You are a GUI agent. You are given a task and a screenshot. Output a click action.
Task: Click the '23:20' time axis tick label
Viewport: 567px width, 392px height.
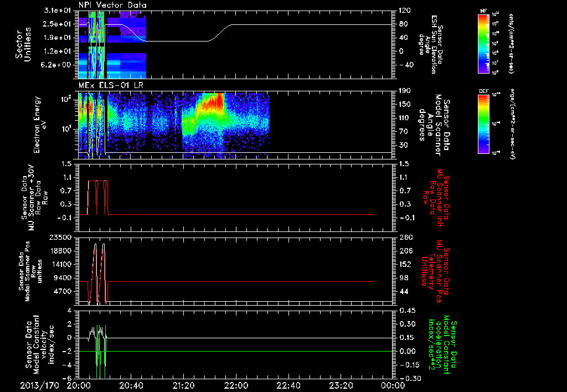click(341, 385)
